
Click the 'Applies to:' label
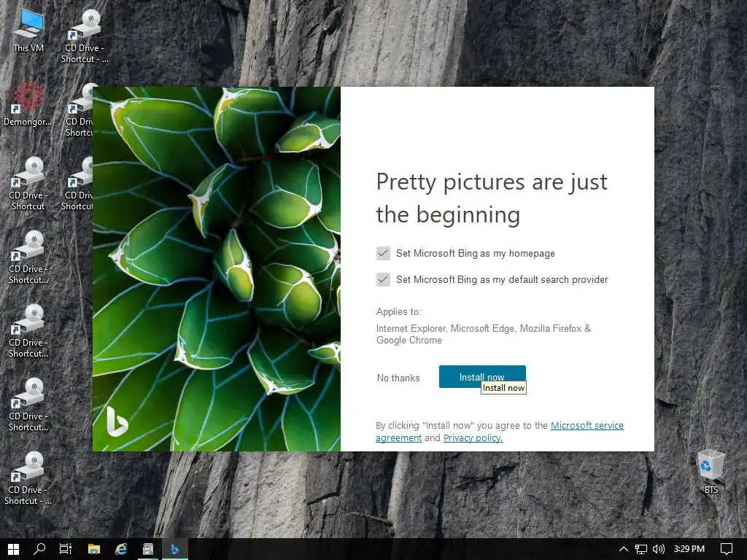399,311
